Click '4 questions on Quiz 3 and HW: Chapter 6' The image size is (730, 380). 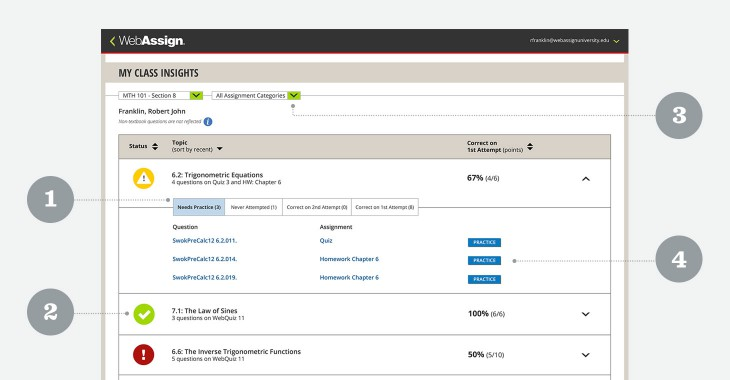click(226, 183)
